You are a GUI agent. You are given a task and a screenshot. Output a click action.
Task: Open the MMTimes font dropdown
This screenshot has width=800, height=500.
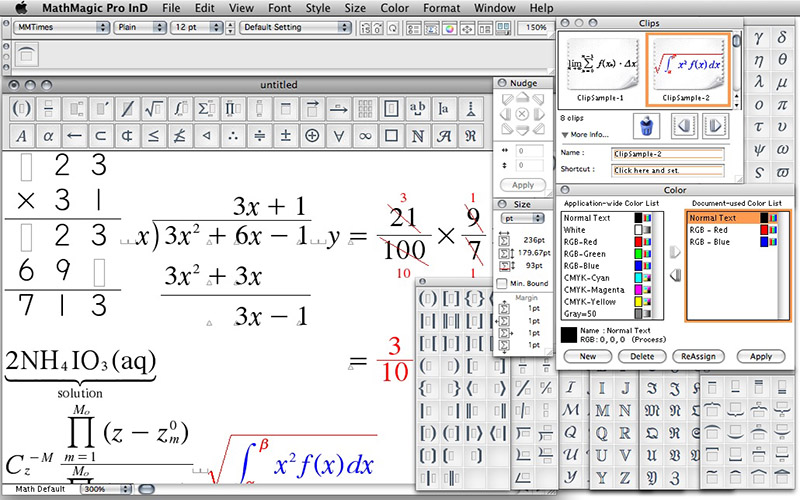pos(61,27)
